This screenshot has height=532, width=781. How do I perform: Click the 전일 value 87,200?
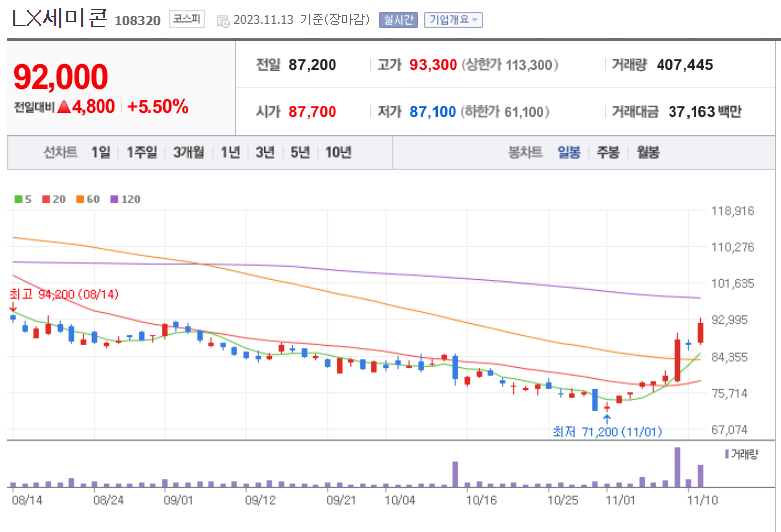312,65
